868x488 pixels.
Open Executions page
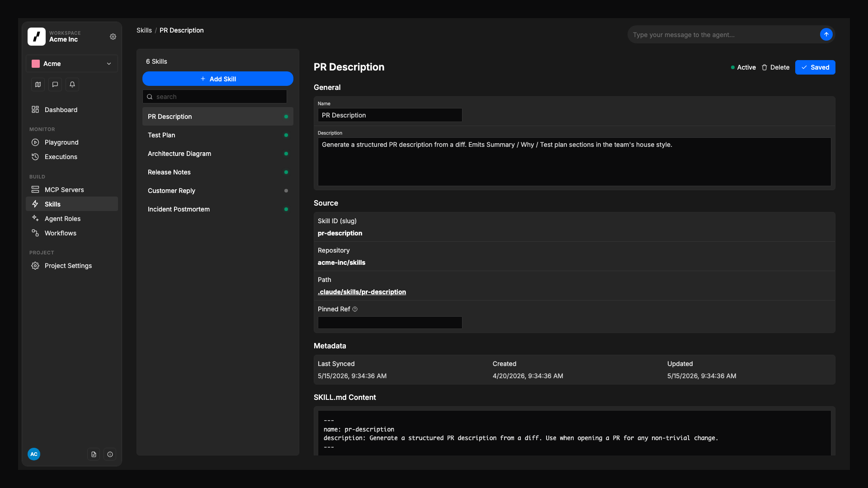tap(72, 157)
